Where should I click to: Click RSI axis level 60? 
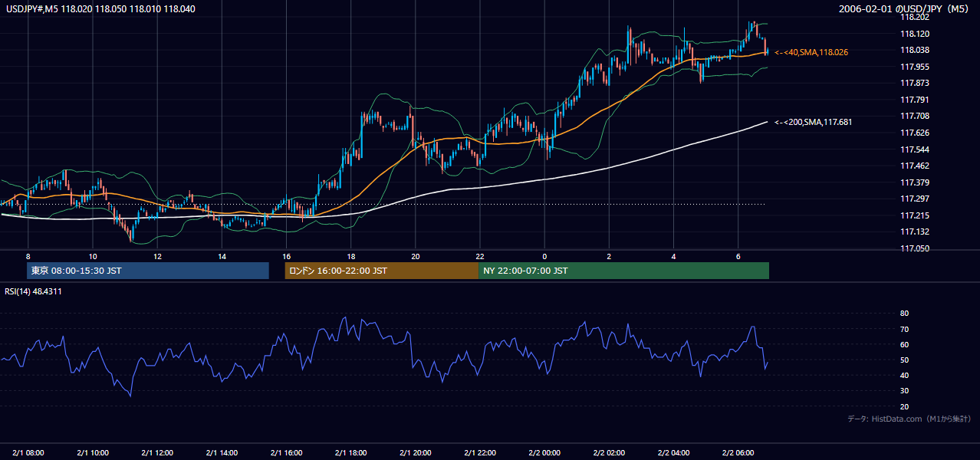pyautogui.click(x=904, y=344)
